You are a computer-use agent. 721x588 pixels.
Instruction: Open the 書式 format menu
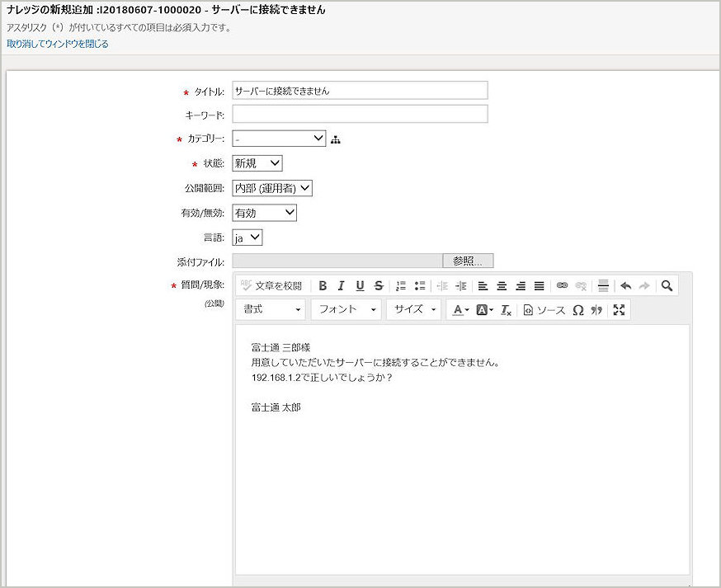[x=271, y=310]
